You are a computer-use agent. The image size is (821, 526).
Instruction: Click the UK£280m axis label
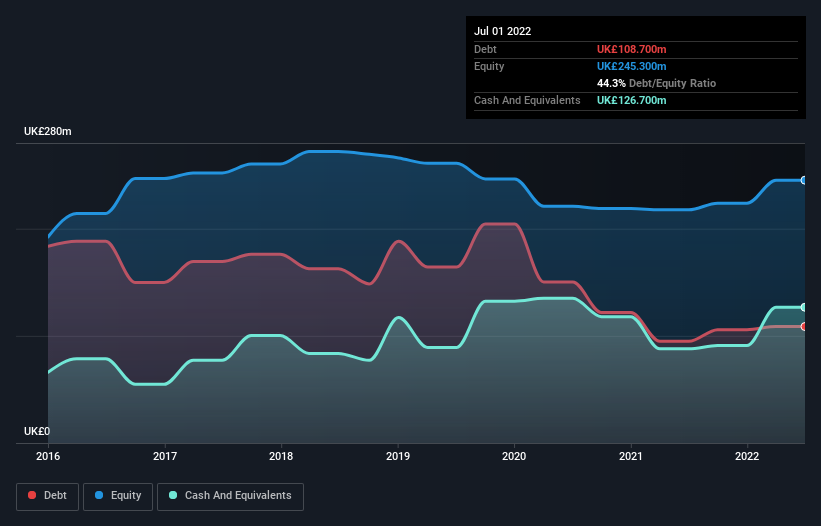click(48, 131)
